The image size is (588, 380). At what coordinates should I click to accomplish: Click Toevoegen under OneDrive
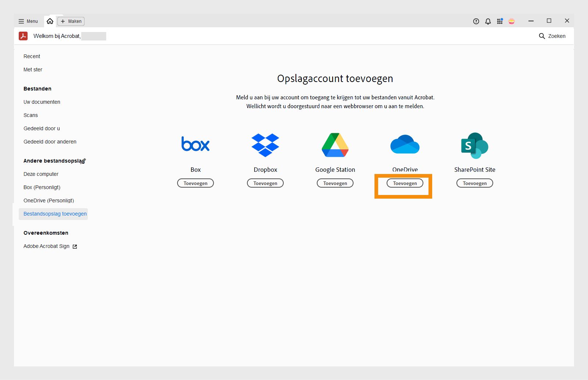(x=405, y=183)
